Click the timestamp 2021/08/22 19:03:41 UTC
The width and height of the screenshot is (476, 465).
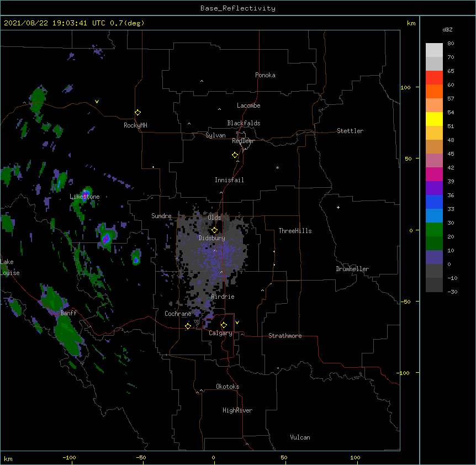[x=55, y=23]
